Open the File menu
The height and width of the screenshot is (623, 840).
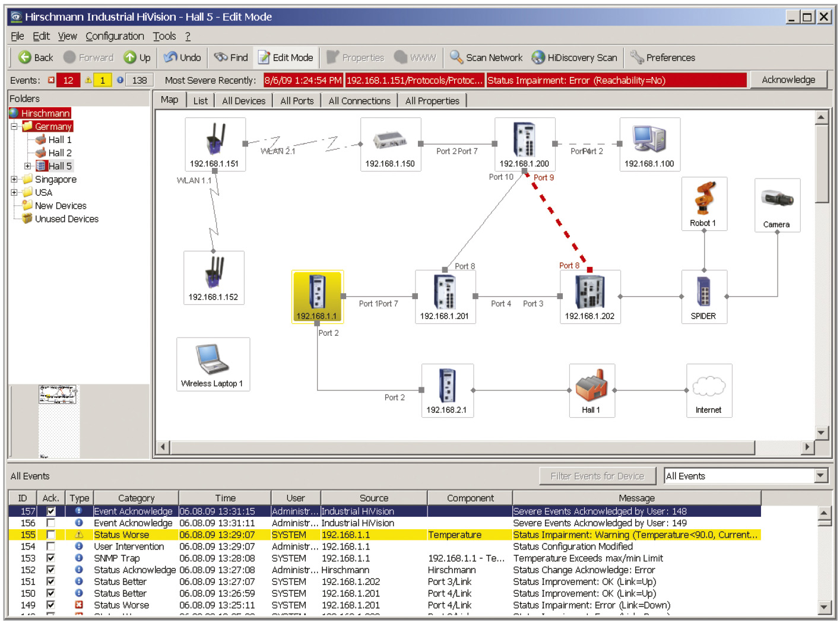coord(17,36)
